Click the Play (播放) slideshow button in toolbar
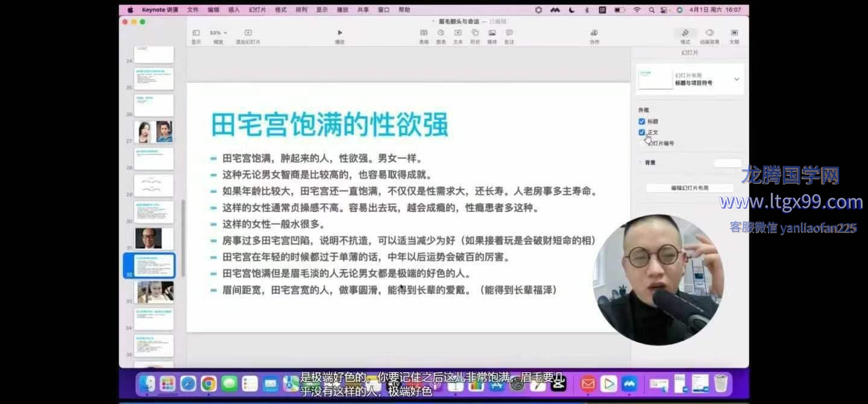Viewport: 868px width, 404px height. 339,33
